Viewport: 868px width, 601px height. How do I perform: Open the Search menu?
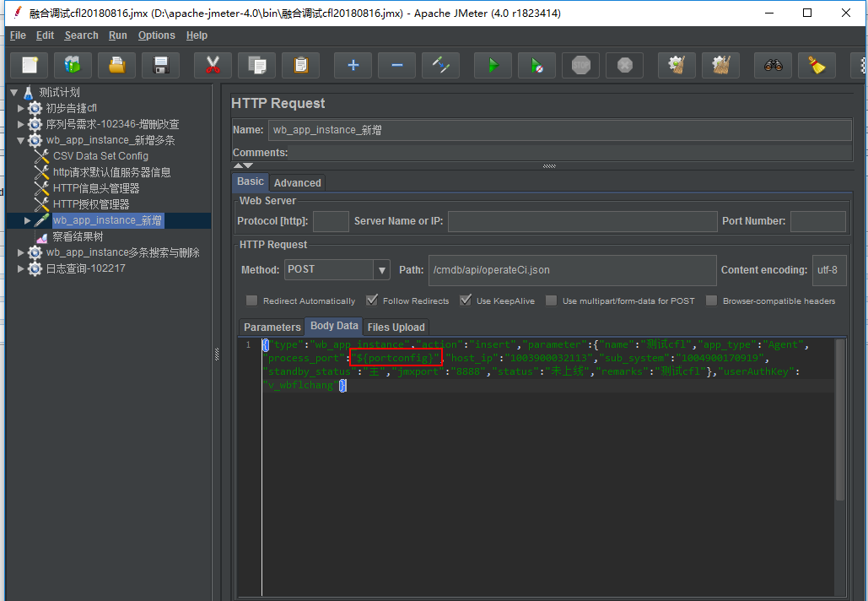[81, 35]
